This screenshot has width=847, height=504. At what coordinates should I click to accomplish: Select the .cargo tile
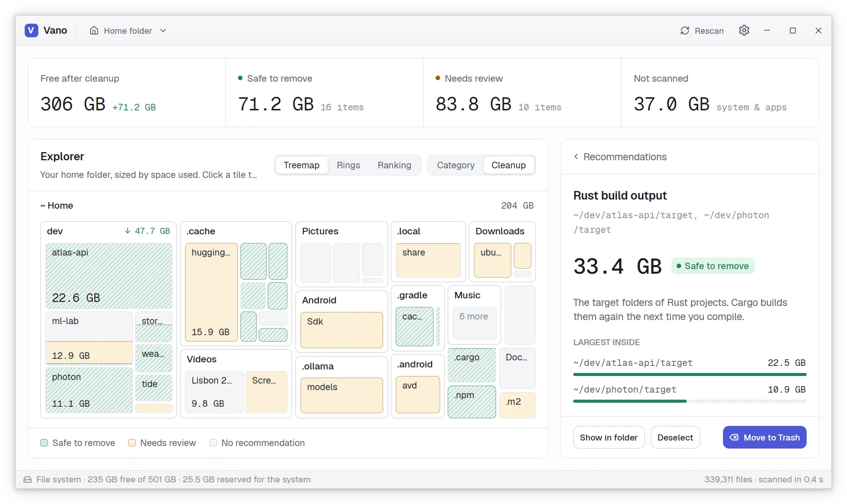coord(472,365)
